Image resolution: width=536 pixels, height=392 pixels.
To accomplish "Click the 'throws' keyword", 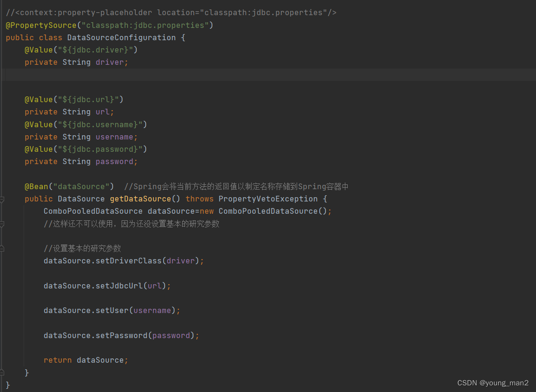I will pos(200,199).
